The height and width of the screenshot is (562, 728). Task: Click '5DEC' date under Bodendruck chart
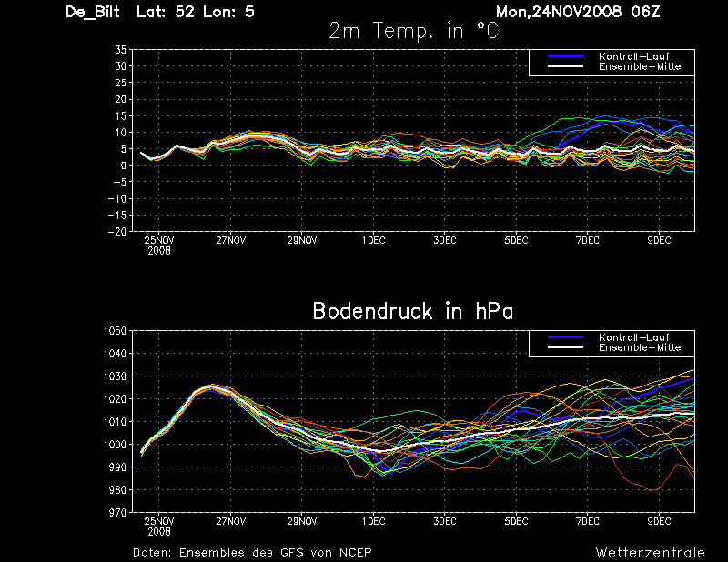516,521
